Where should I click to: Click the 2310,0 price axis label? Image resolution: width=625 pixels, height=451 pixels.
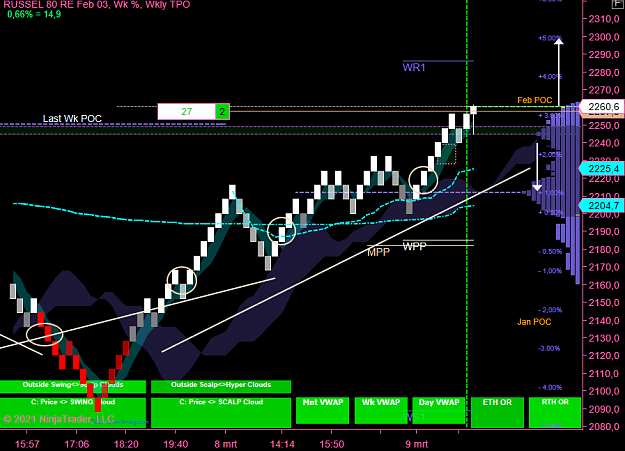[603, 19]
